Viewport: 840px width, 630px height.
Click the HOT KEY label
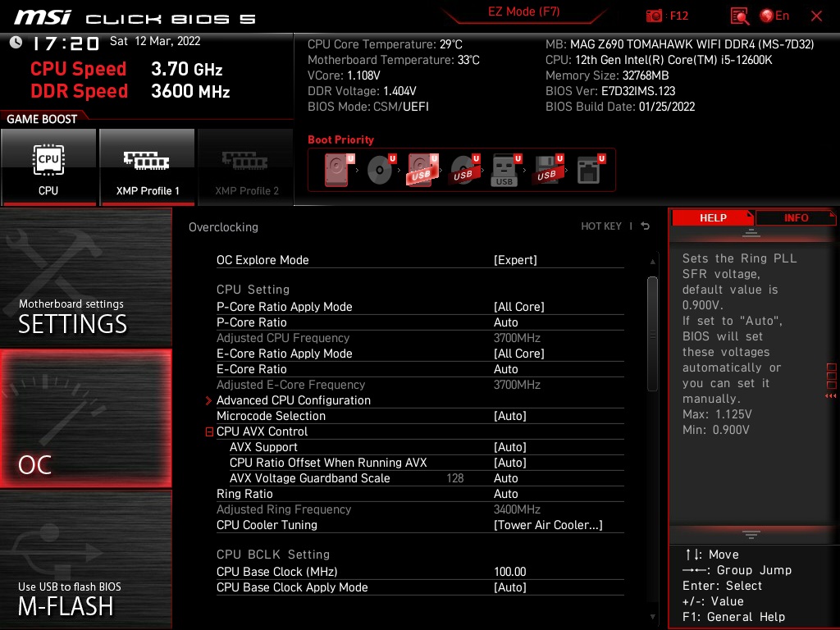pyautogui.click(x=601, y=226)
